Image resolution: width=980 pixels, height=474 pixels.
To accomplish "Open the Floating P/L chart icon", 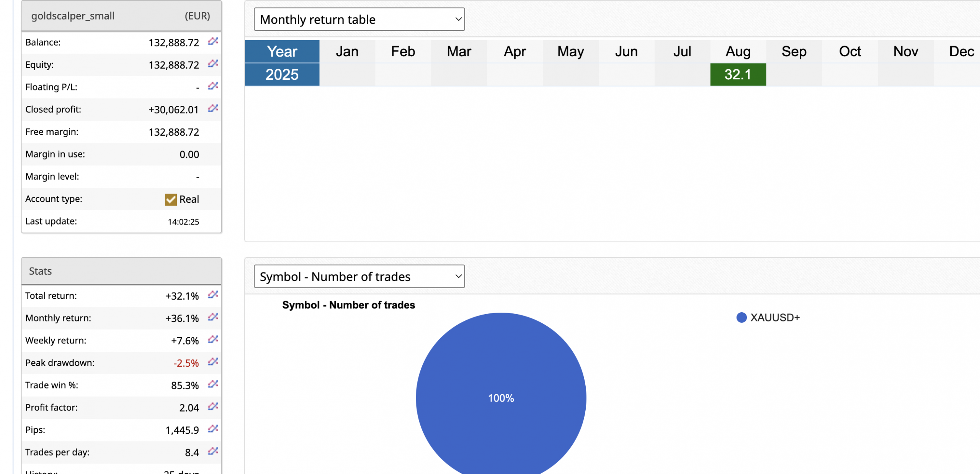I will (x=213, y=86).
